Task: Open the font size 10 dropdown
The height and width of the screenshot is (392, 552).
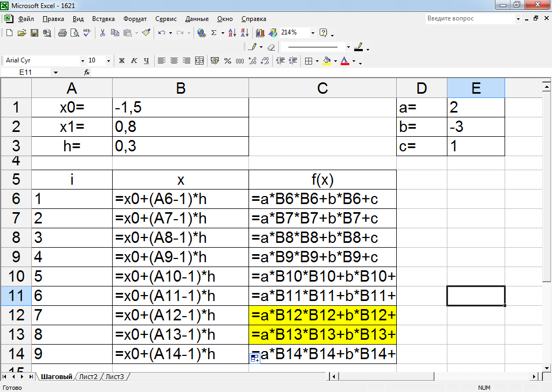Action: click(108, 61)
